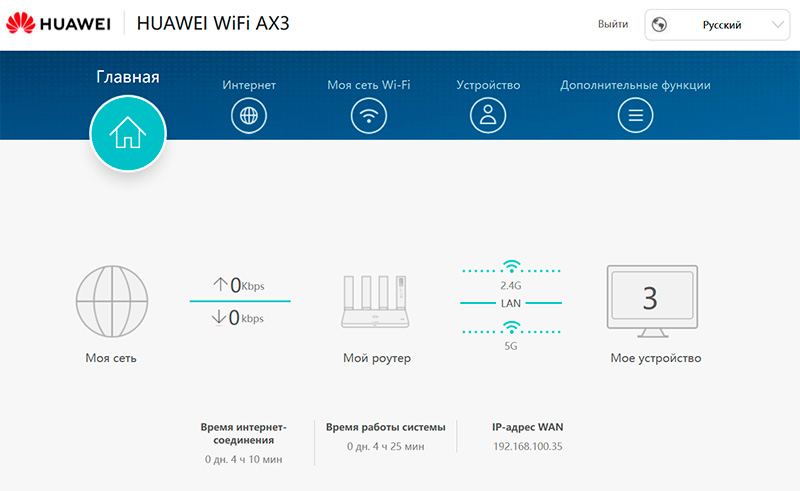Click the Huawei logo
Screen dimensions: 800x491
click(x=58, y=23)
